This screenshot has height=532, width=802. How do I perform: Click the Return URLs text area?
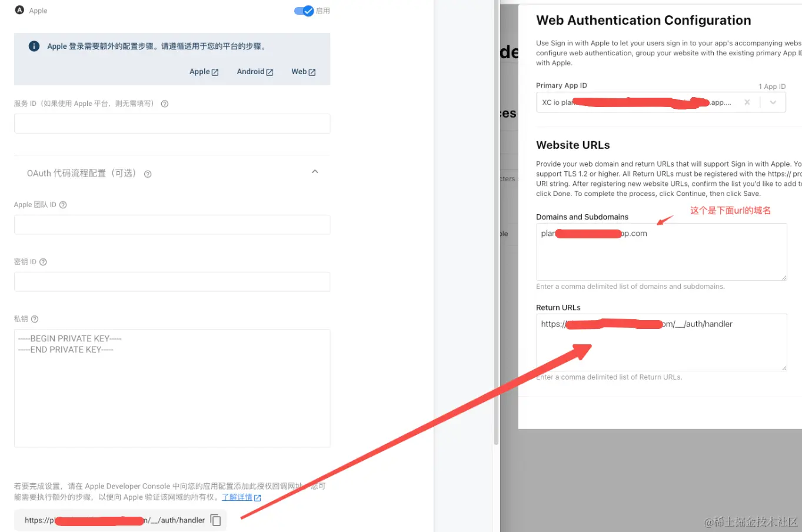pos(661,343)
